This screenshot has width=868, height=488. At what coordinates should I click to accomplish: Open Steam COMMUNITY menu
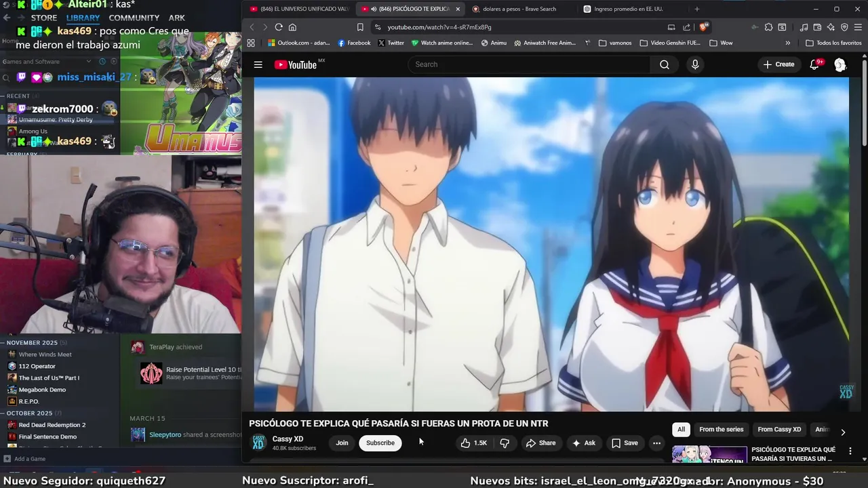click(x=134, y=18)
